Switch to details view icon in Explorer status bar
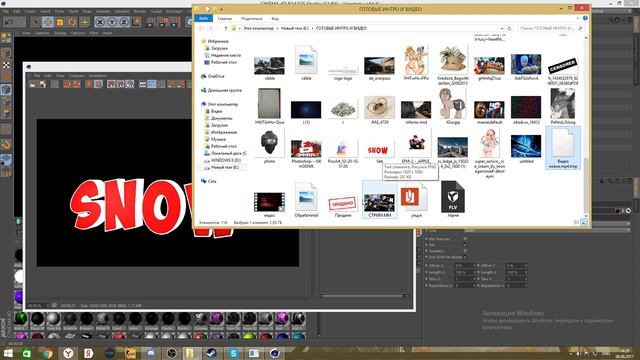 [576, 222]
